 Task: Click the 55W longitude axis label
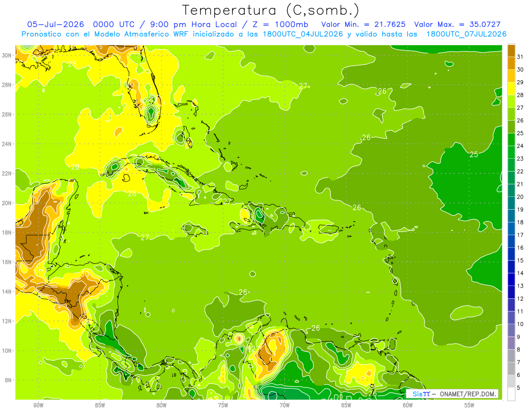coord(469,405)
